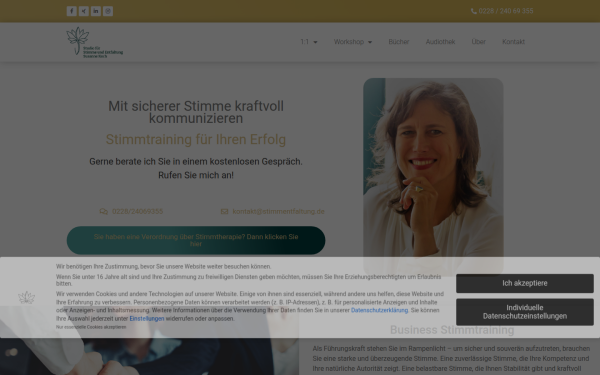Click the phone number 0228/24069355 link
The image size is (600, 375).
point(137,212)
